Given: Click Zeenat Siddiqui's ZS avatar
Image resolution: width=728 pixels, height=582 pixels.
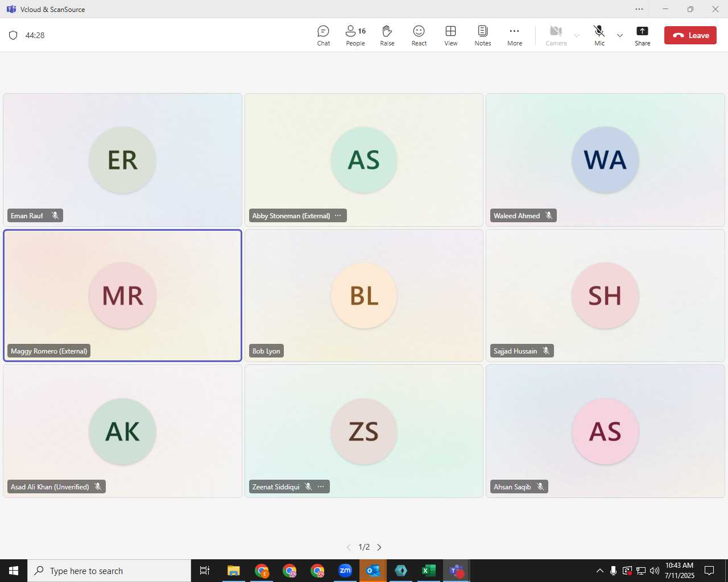Looking at the screenshot, I should pos(364,431).
